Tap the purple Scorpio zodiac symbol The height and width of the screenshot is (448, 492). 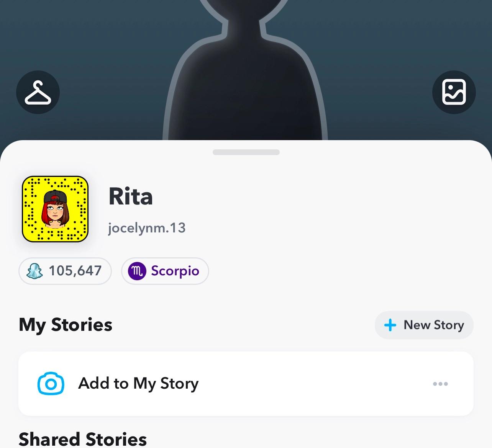pos(137,271)
